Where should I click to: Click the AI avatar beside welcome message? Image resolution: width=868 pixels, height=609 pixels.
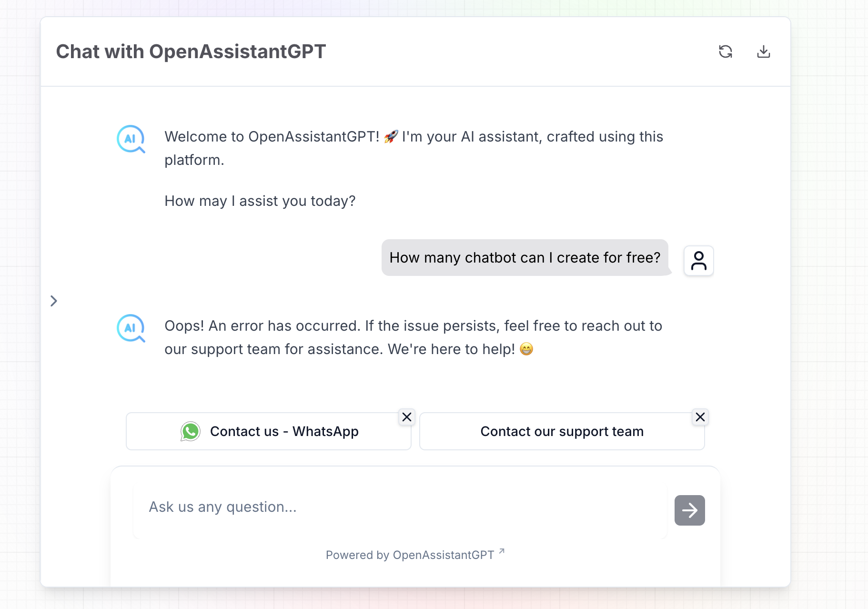point(131,139)
